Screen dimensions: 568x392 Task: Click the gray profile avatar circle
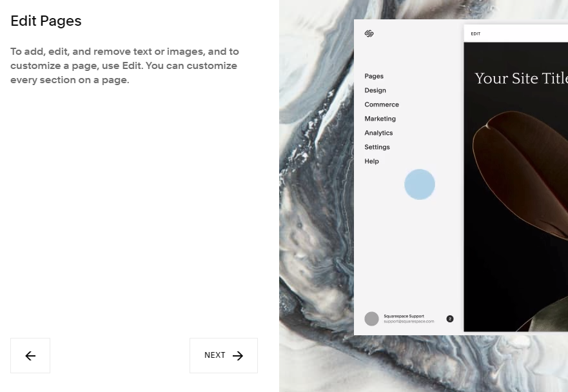[x=371, y=318]
